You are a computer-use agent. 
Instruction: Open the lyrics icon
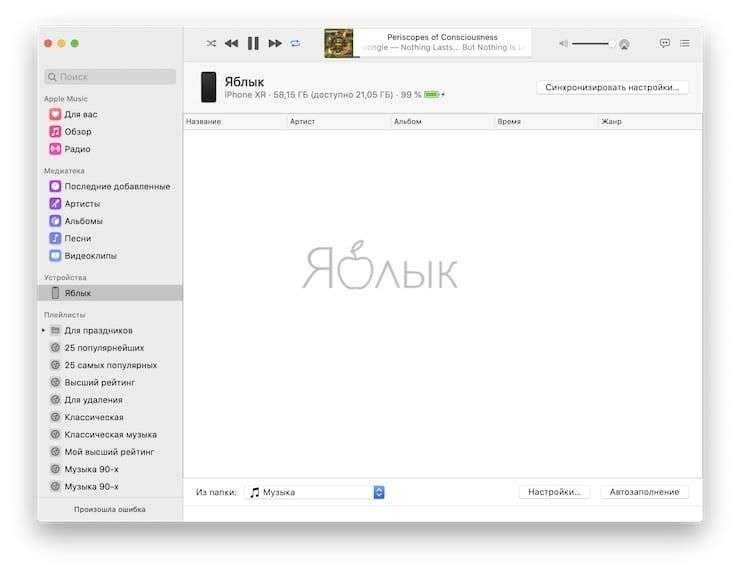point(664,43)
